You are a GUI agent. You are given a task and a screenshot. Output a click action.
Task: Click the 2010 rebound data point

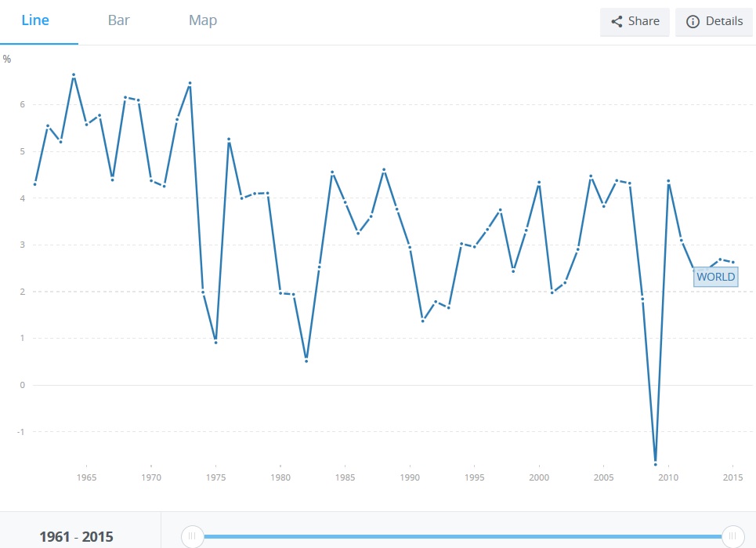click(x=668, y=181)
